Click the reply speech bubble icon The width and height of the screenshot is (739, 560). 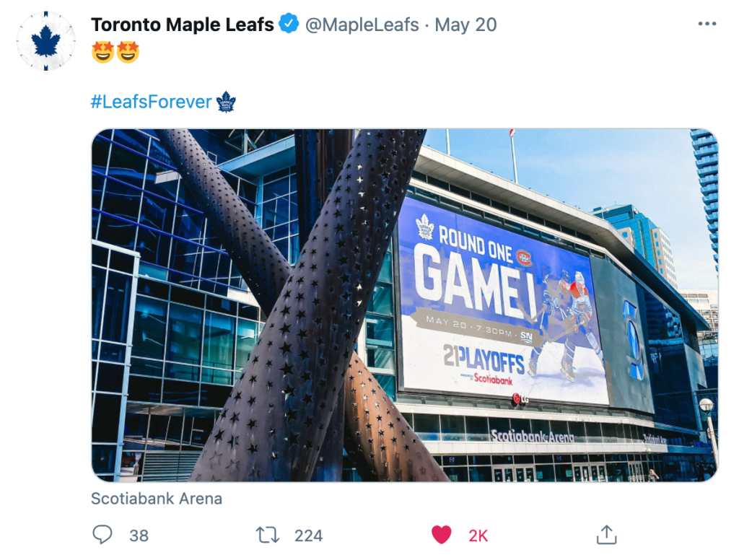[x=103, y=535]
